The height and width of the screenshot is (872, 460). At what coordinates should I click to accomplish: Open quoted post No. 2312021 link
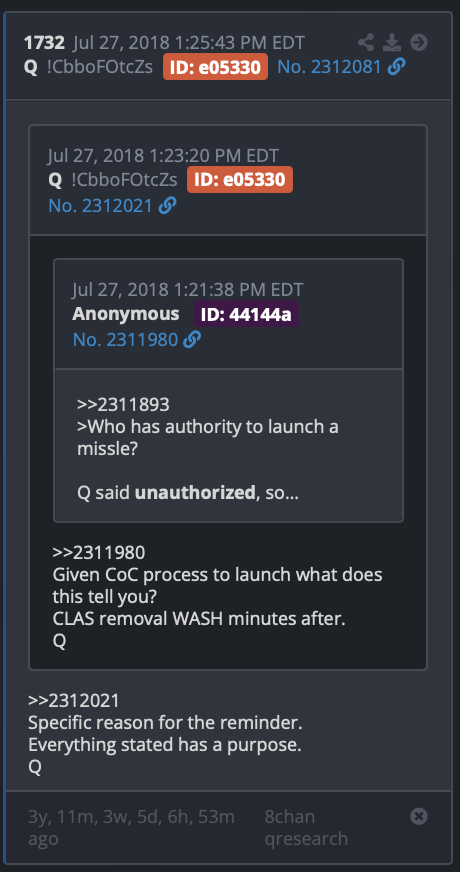[x=100, y=206]
